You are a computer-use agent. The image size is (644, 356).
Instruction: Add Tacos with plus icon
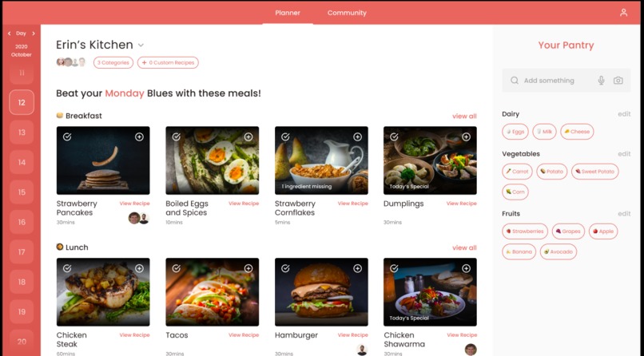coord(248,268)
